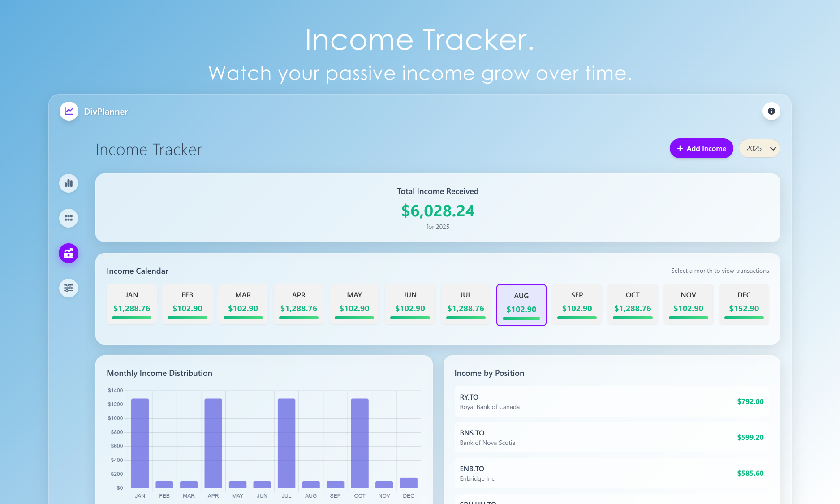Select the highlighted AUG month card
The image size is (840, 504).
[x=521, y=305]
